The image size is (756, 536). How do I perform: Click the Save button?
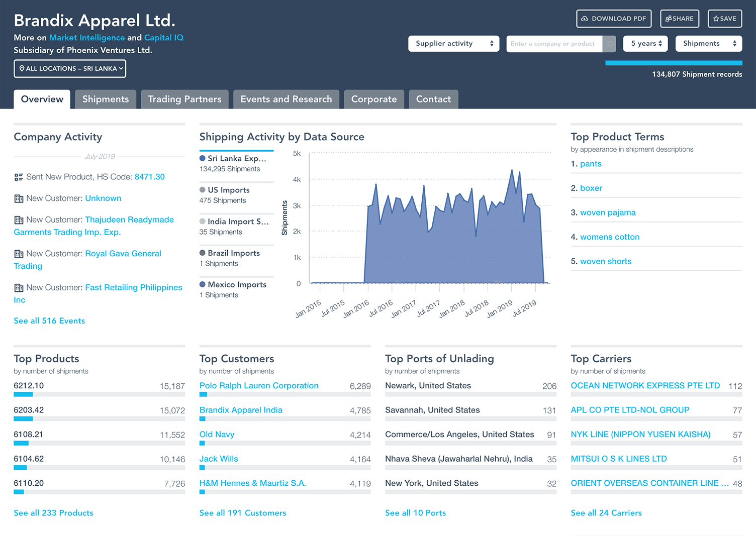pyautogui.click(x=725, y=19)
